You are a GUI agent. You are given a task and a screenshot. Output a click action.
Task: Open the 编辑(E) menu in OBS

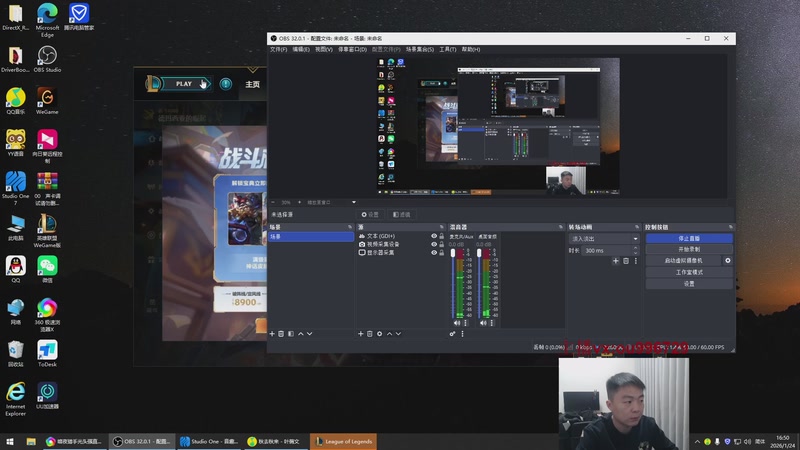[x=301, y=49]
